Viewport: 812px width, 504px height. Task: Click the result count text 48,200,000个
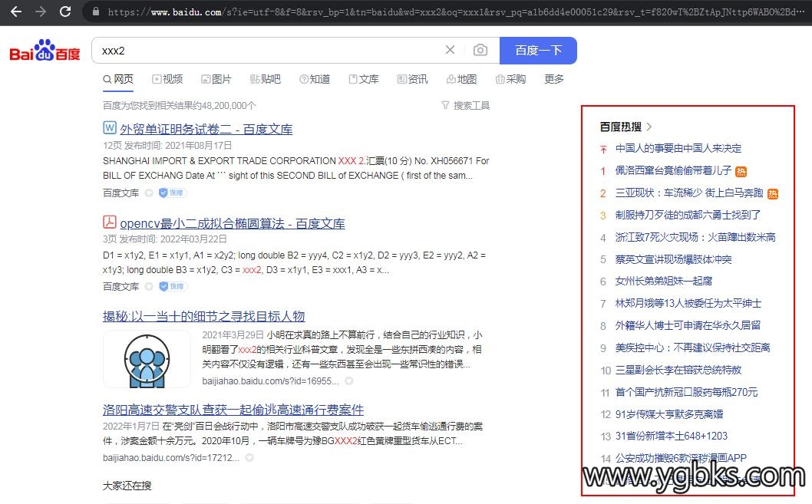coord(229,106)
